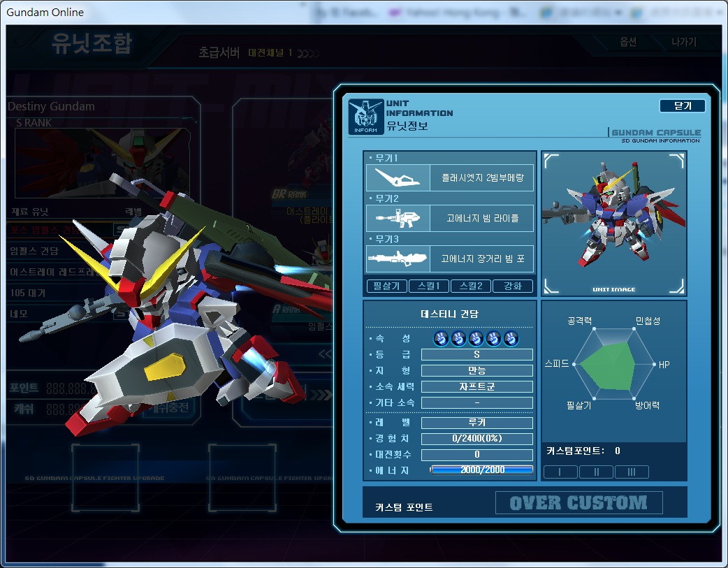Select weapon 2 beam rifle icon
This screenshot has height=568, width=728.
click(398, 218)
